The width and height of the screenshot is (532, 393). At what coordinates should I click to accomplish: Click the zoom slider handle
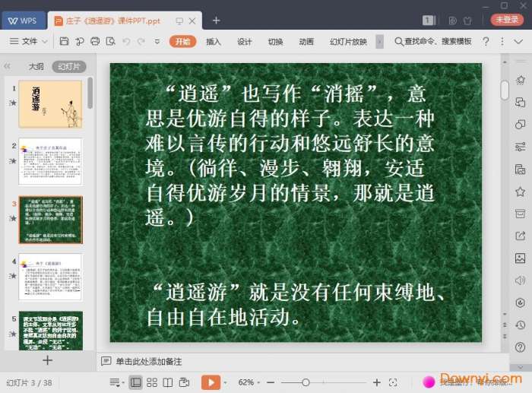click(x=306, y=382)
